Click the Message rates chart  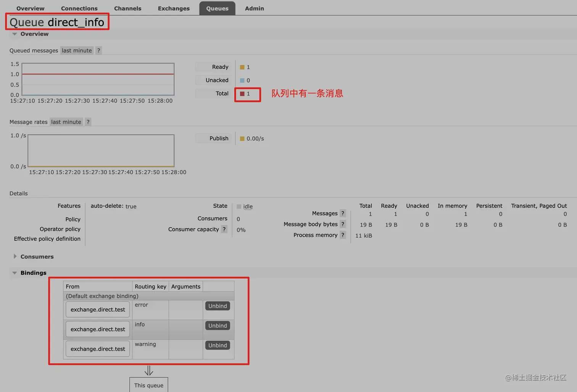tap(101, 151)
